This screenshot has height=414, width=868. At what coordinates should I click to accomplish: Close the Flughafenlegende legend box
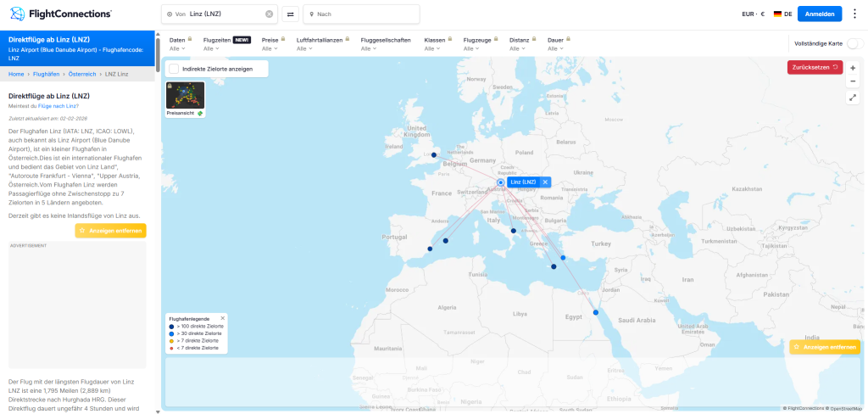point(223,317)
